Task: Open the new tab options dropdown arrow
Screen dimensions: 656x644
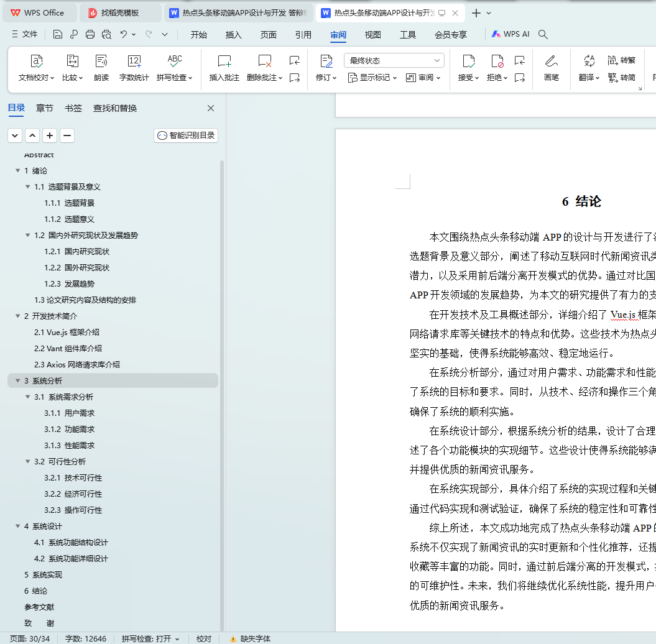Action: pyautogui.click(x=489, y=14)
